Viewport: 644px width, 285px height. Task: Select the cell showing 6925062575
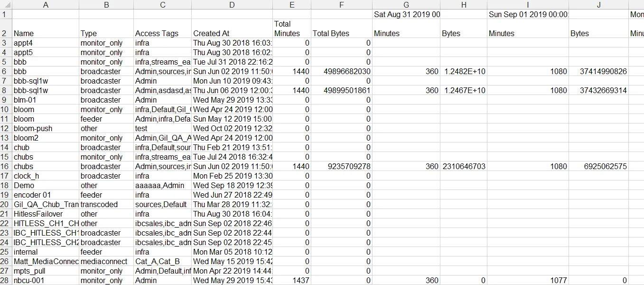599,167
